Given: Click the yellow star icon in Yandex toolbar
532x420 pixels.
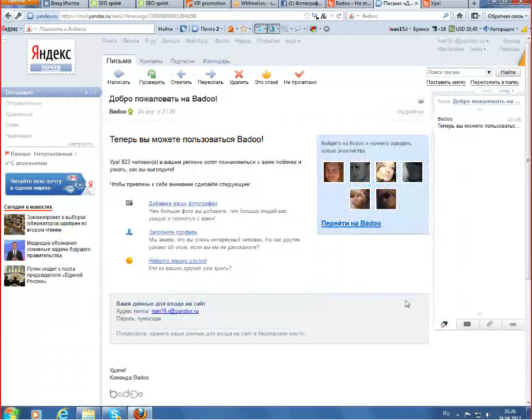Looking at the screenshot, I should coord(243,29).
